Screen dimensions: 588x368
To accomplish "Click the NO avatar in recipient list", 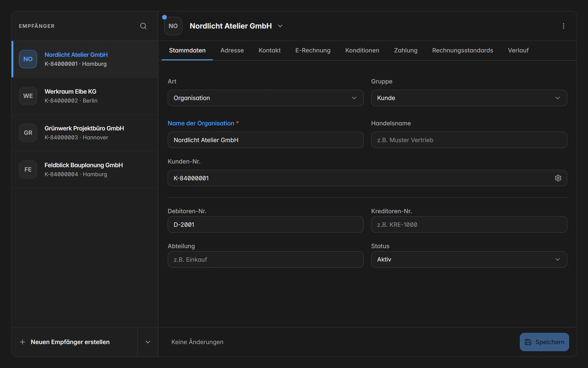I will pos(28,59).
